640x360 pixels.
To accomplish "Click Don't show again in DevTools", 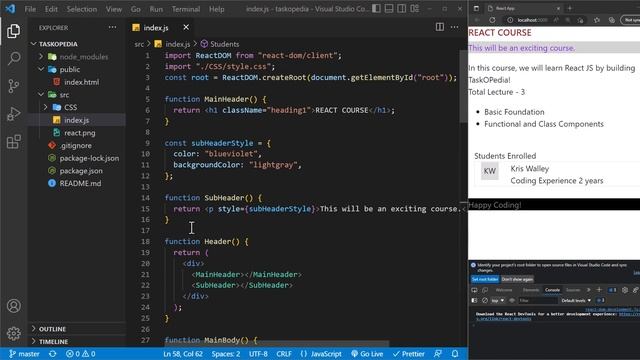I will tap(517, 279).
